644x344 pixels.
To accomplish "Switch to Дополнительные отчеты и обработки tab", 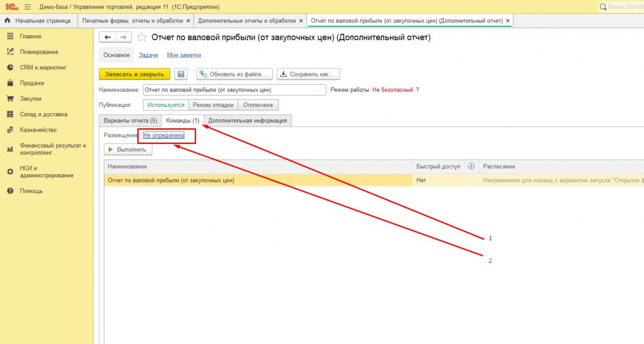I will coord(247,21).
